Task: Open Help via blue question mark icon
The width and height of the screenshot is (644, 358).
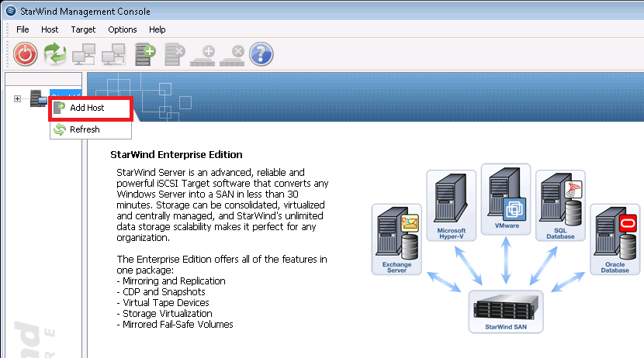Action: [261, 53]
